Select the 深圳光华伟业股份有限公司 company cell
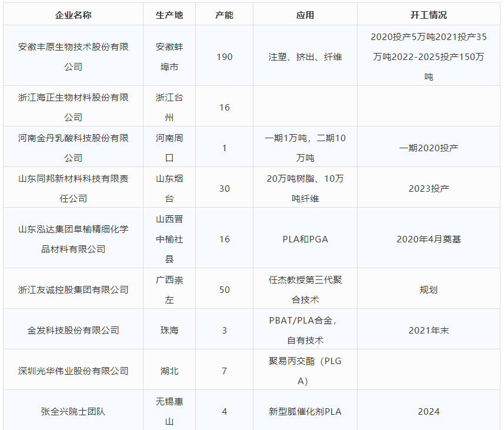Image resolution: width=504 pixels, height=430 pixels. click(74, 371)
